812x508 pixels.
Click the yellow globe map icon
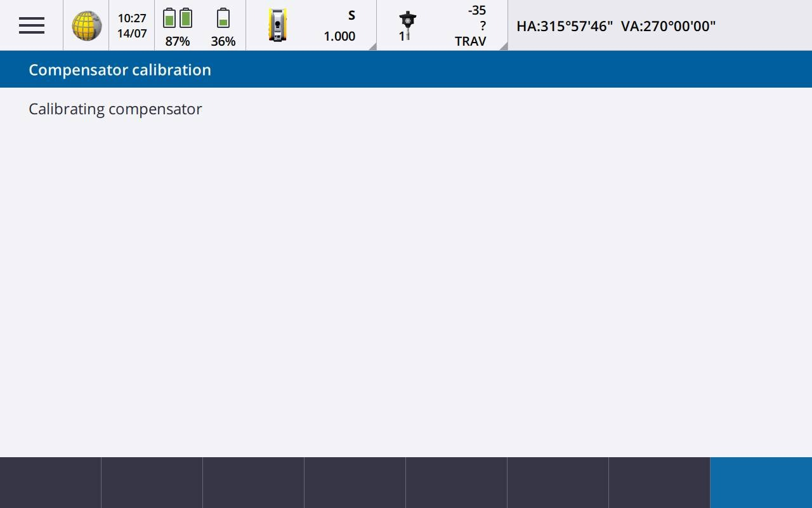click(86, 25)
